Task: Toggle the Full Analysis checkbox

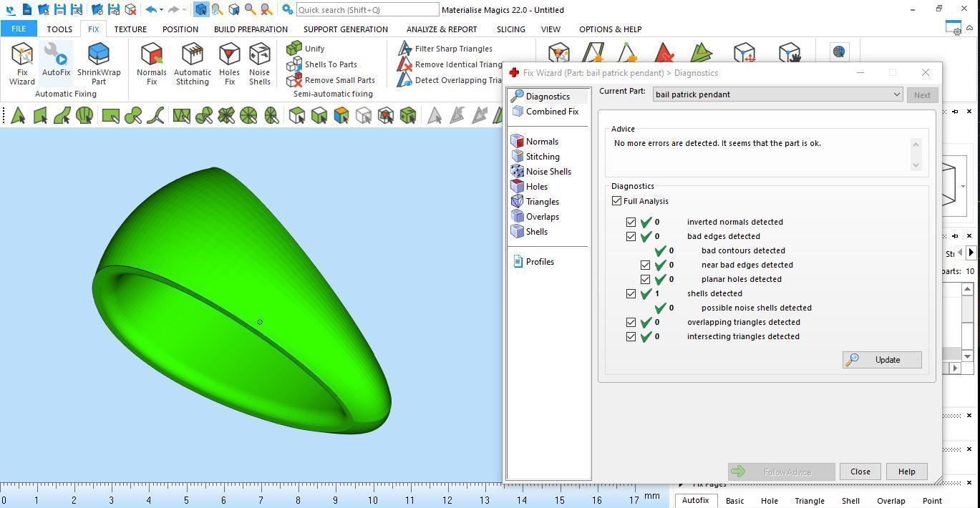Action: point(616,201)
